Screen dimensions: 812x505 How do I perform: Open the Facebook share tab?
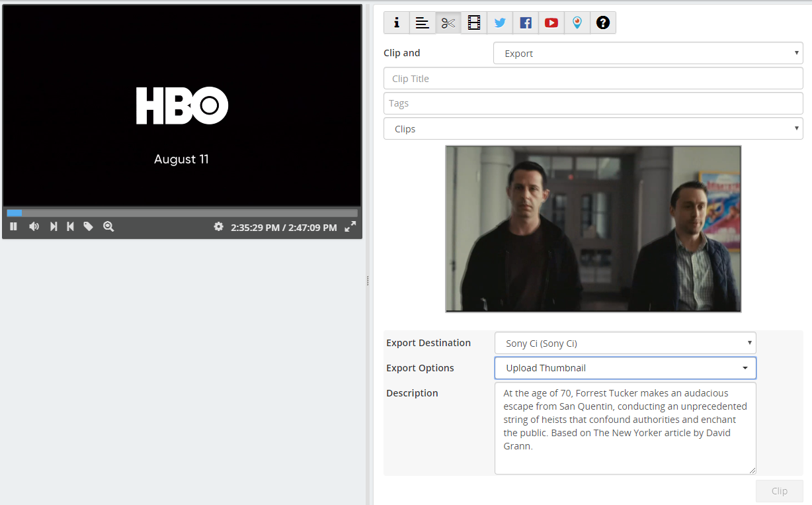click(526, 23)
